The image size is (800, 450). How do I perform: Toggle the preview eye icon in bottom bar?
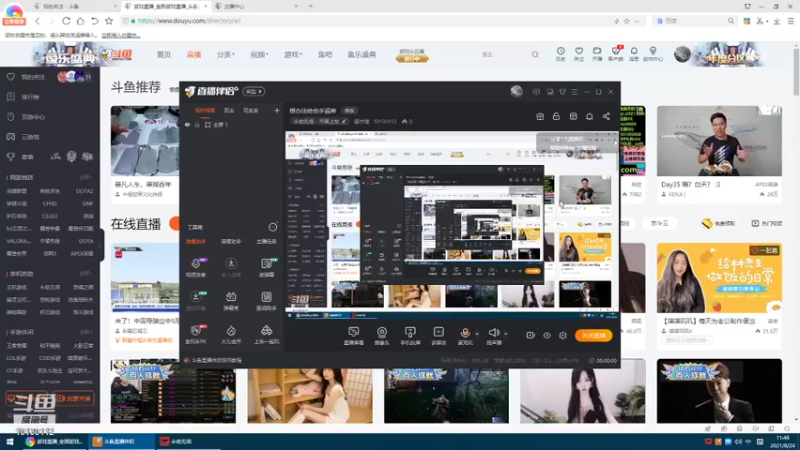[546, 335]
